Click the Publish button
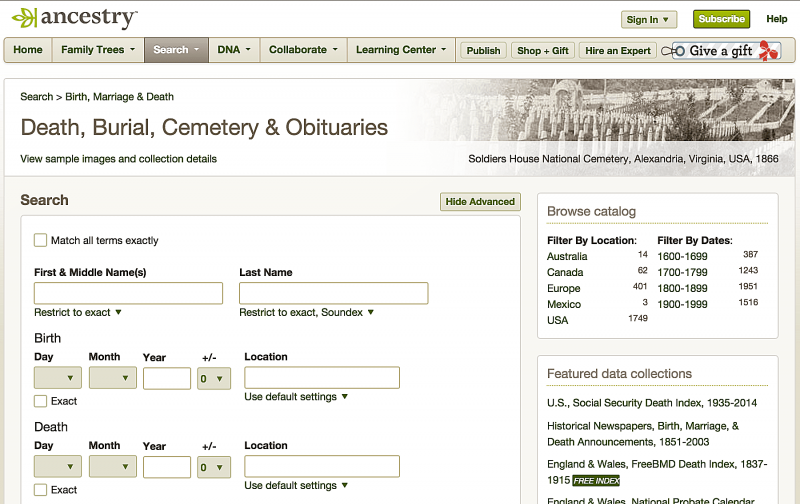The height and width of the screenshot is (504, 800). (483, 51)
